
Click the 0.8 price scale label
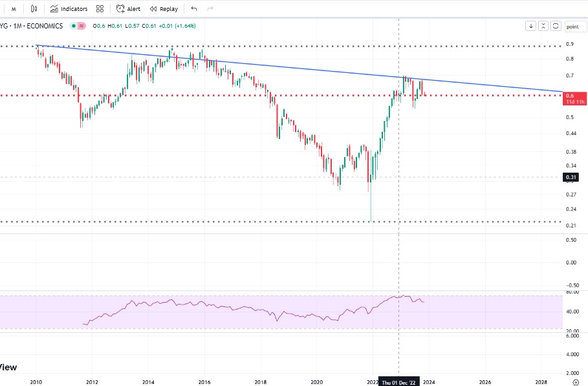[x=570, y=58]
